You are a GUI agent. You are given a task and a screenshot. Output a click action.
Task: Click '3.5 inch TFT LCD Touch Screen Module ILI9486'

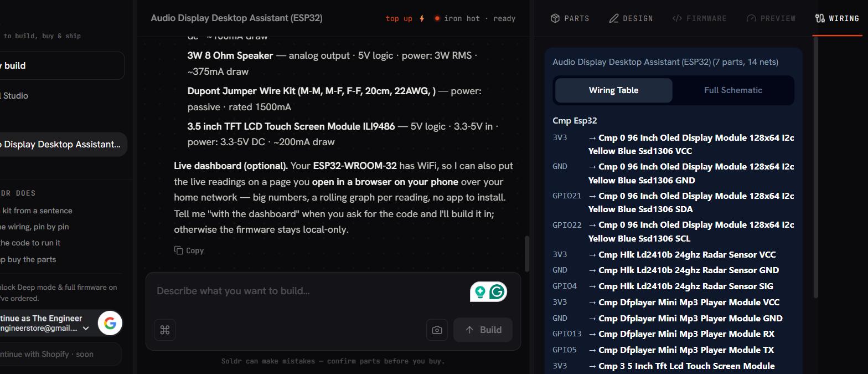click(291, 126)
